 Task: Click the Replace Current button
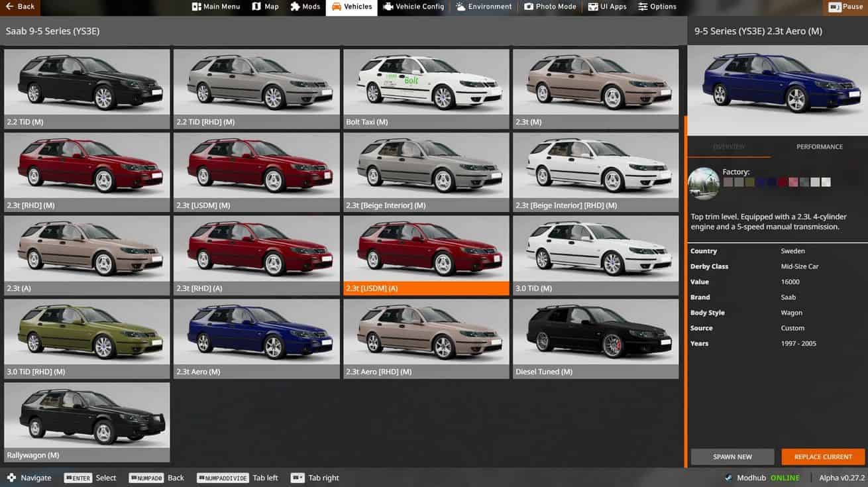823,457
